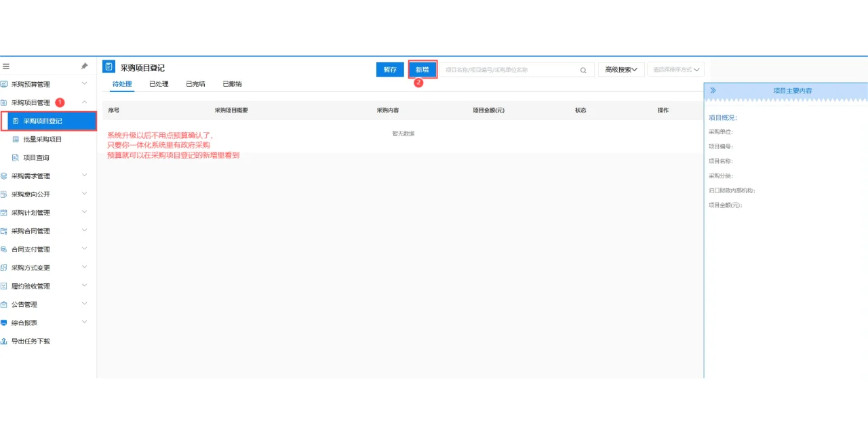
Task: Click the 采购意向公开 sidebar icon
Action: [4, 194]
